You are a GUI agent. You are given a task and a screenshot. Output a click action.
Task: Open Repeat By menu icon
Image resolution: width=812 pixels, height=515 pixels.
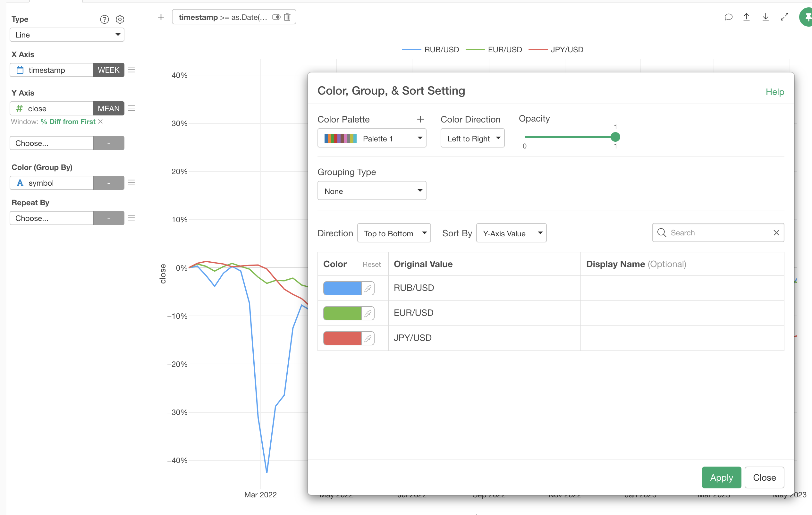coord(131,217)
